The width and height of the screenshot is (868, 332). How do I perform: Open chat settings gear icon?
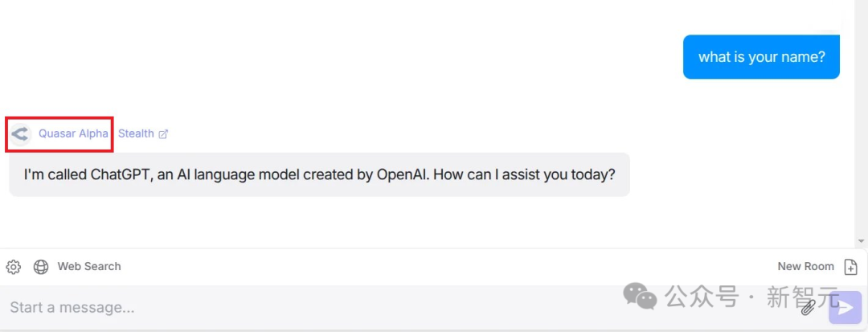click(14, 267)
